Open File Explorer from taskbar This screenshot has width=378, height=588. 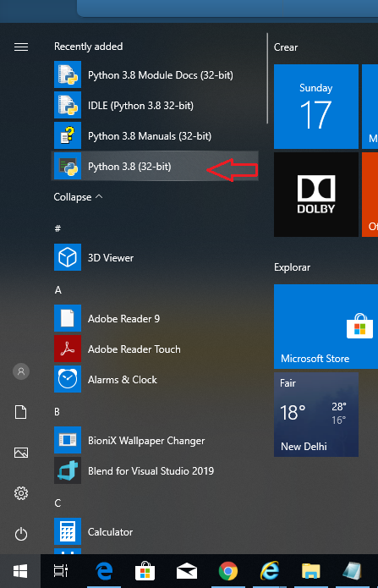click(311, 571)
